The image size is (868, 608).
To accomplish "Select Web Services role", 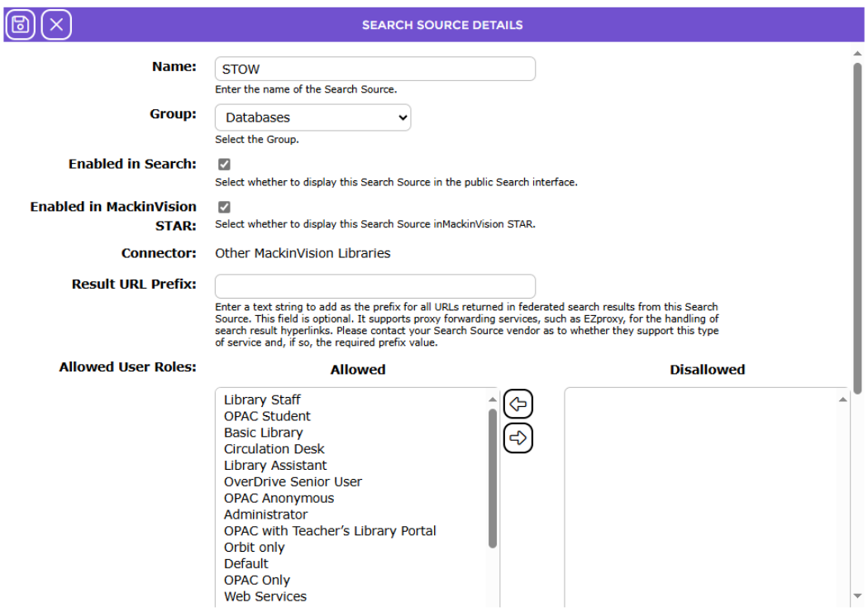I will pyautogui.click(x=265, y=596).
